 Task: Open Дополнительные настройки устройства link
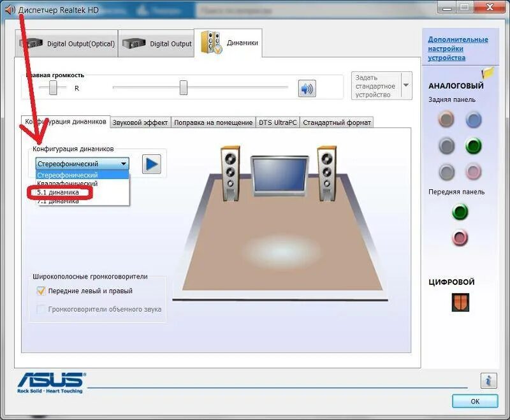point(458,48)
